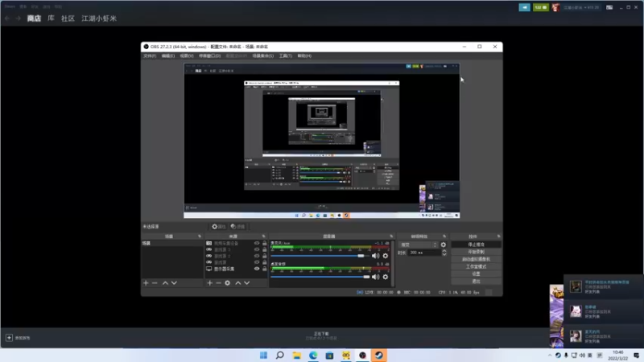This screenshot has height=362, width=644.
Task: Move scene up in Scenes panel
Action: coord(165,283)
